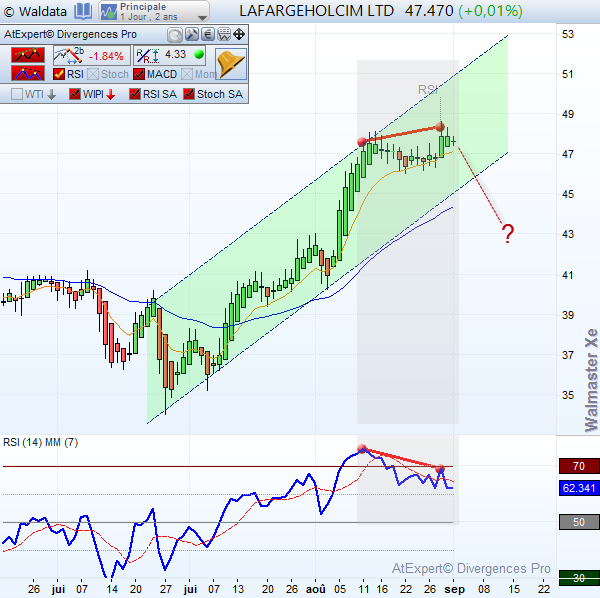Toggle the RSI checkbox
The height and width of the screenshot is (598, 600).
59,74
